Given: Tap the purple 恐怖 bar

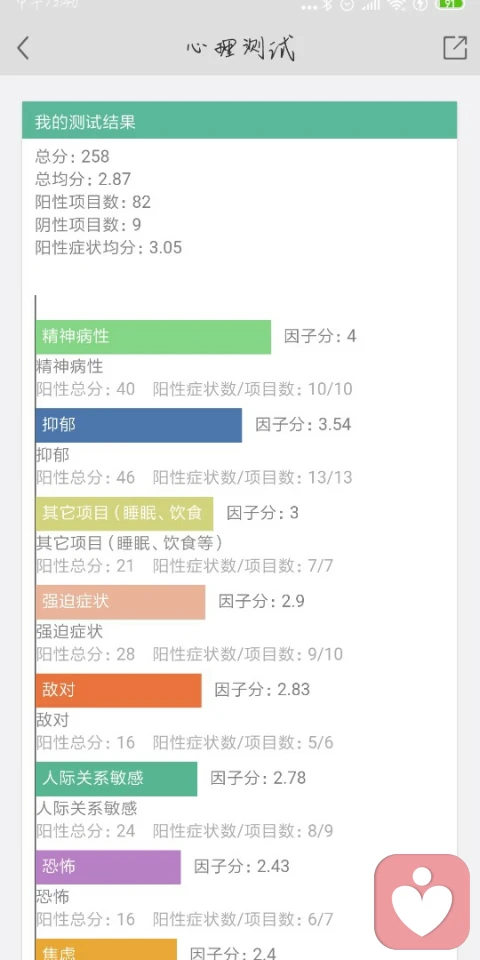Looking at the screenshot, I should (x=108, y=867).
